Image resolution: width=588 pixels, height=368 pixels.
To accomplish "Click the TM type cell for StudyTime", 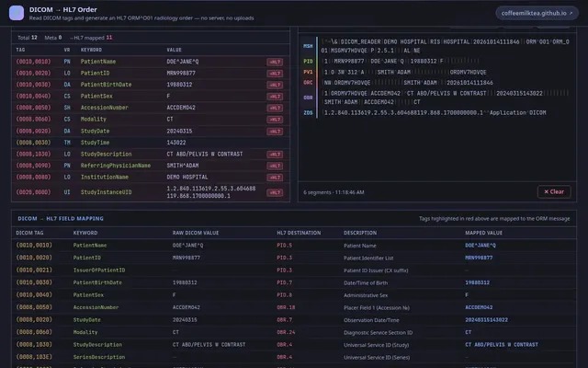I will 67,143.
